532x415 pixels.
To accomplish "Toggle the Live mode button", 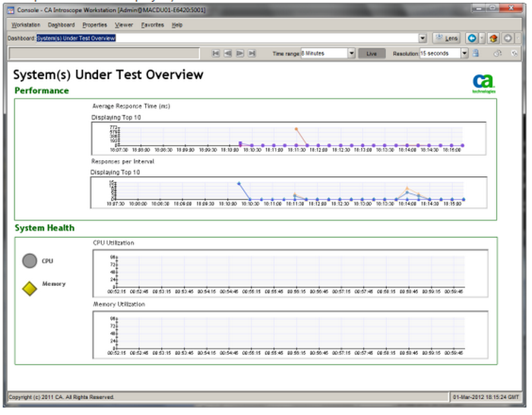I will (x=372, y=54).
